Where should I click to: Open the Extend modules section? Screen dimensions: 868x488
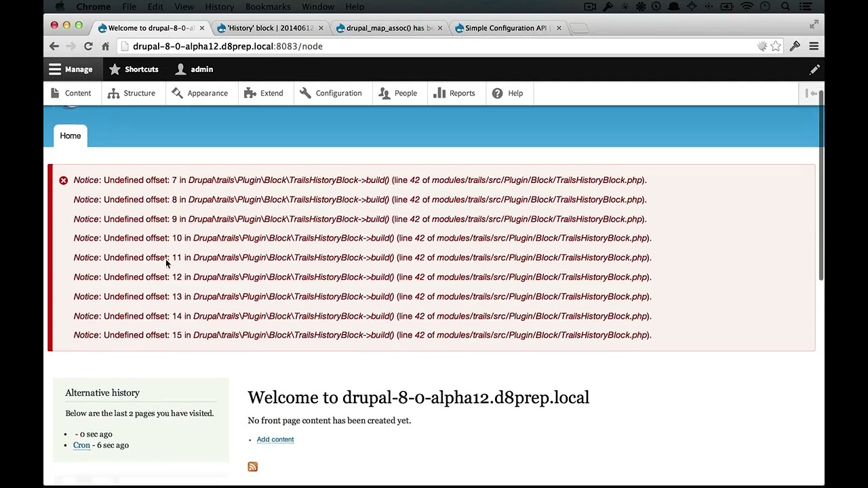[x=264, y=93]
